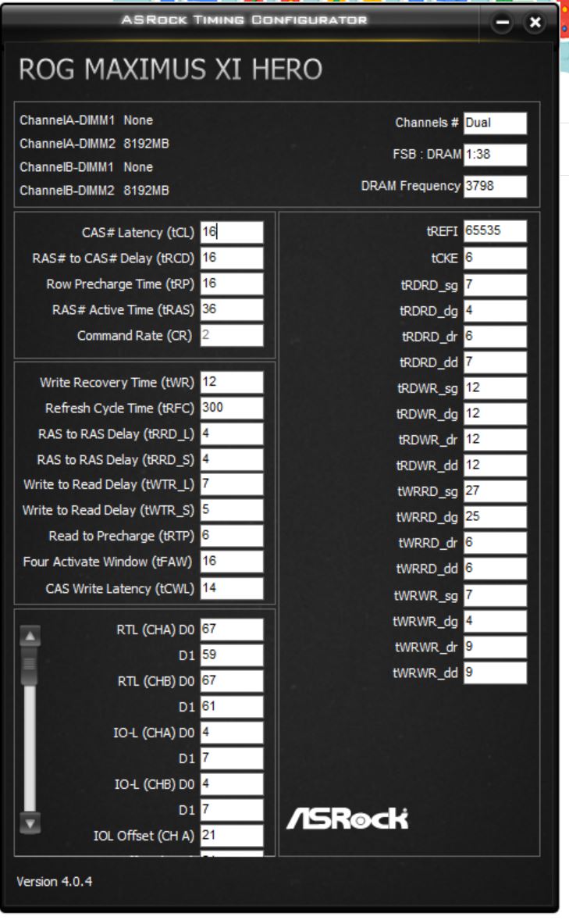Viewport: 569px width, 924px height.
Task: Click the ChannelB-DIMM1 None entry
Action: (x=87, y=167)
